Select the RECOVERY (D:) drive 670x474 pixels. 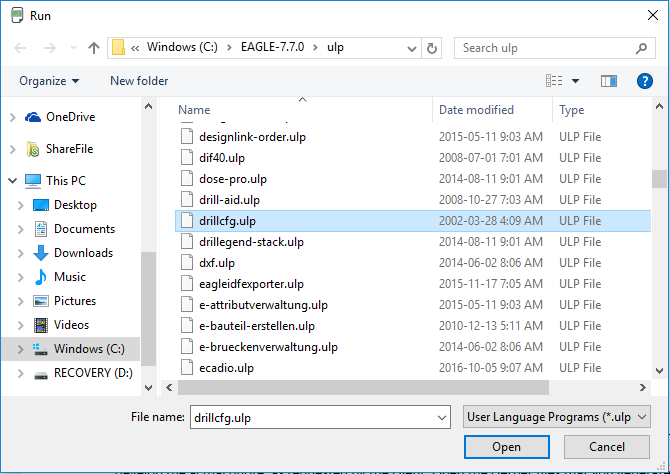92,373
